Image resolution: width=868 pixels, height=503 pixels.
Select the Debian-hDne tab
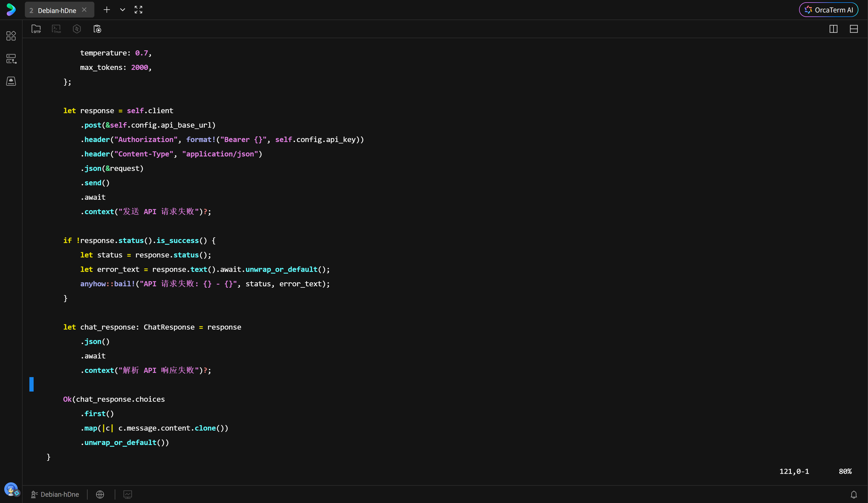(57, 10)
